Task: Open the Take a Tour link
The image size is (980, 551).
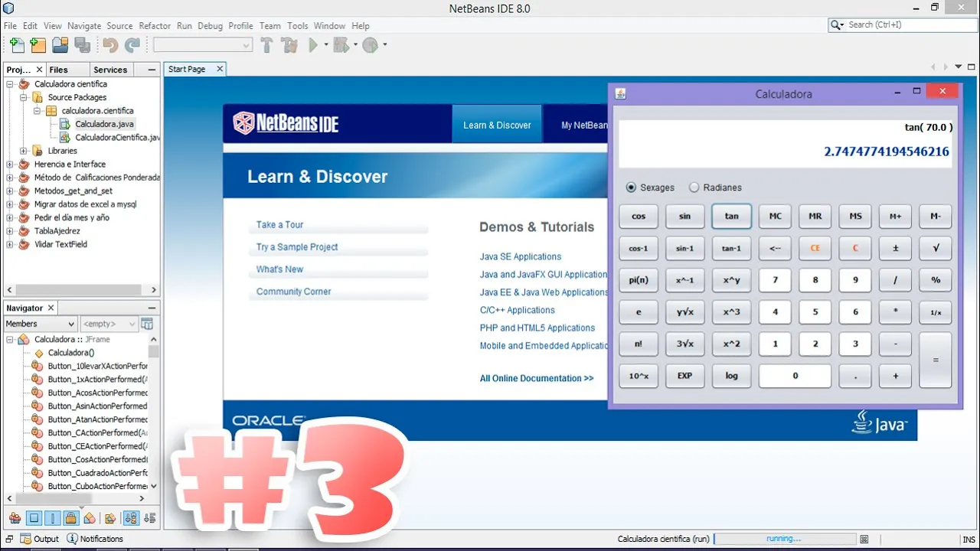Action: (x=280, y=224)
